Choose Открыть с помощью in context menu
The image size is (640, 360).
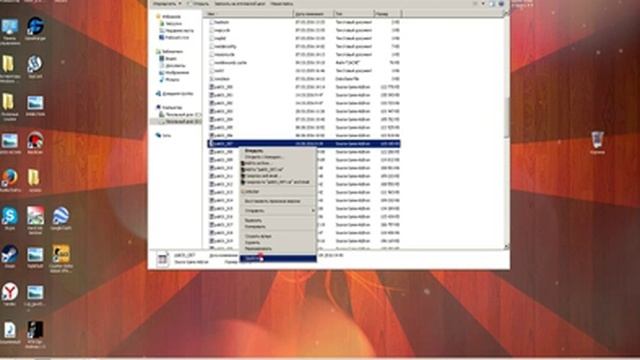click(x=278, y=157)
